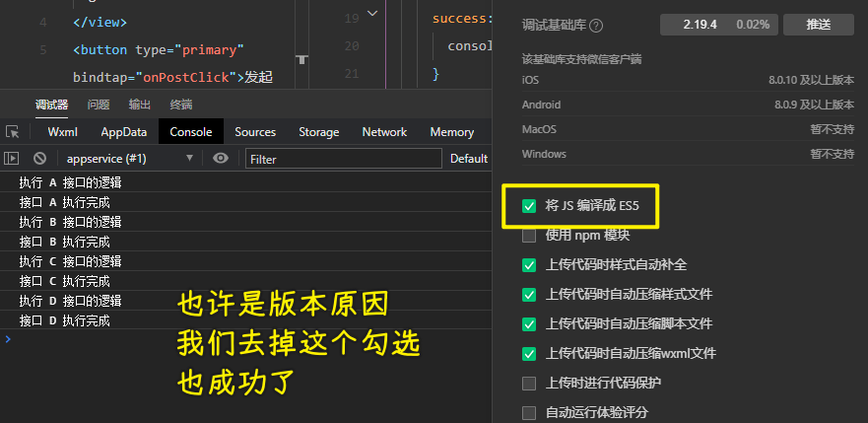Click the iOS supported version row

(x=688, y=80)
